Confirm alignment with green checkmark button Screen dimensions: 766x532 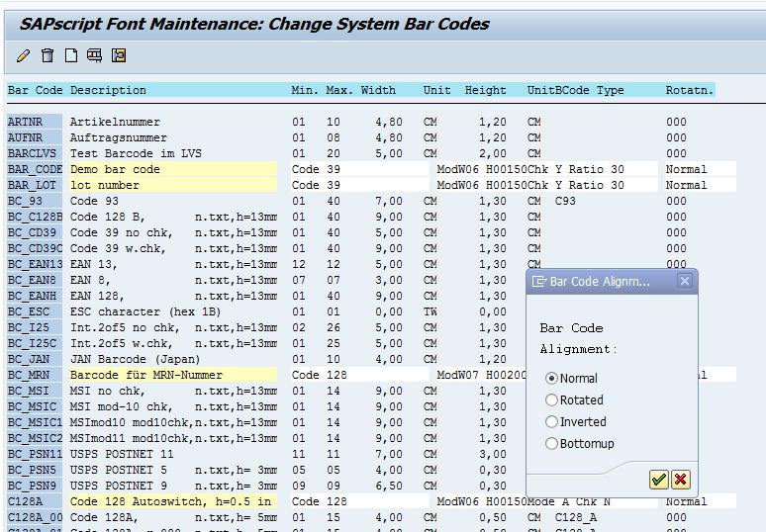tap(658, 480)
